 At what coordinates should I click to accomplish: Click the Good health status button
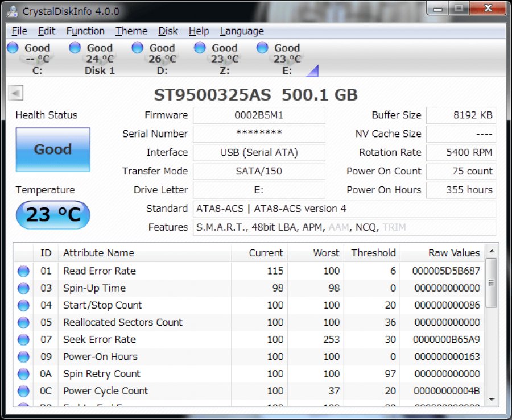[x=53, y=149]
